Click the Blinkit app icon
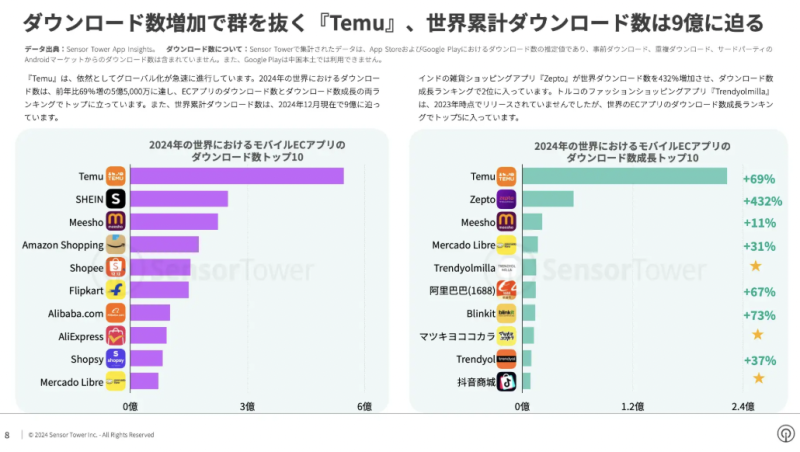The height and width of the screenshot is (452, 800). coord(506,313)
